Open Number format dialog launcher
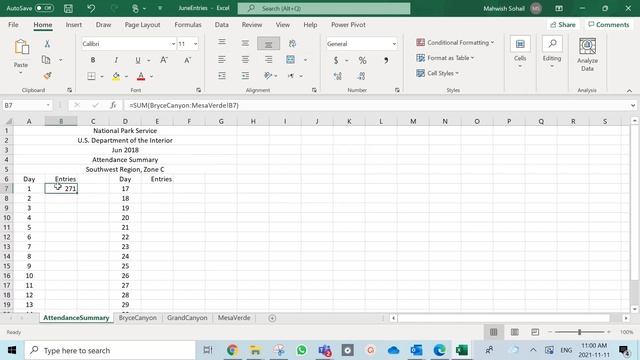The width and height of the screenshot is (640, 360). coord(397,90)
